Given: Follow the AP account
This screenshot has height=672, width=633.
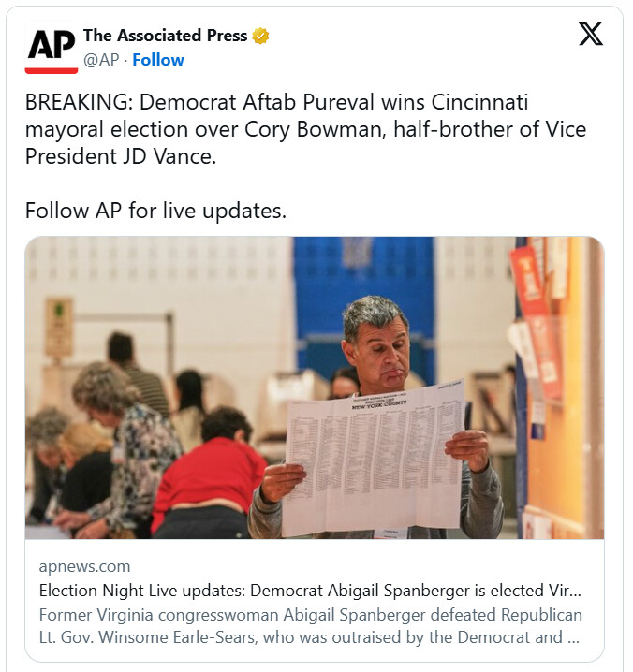Looking at the screenshot, I should [x=158, y=60].
